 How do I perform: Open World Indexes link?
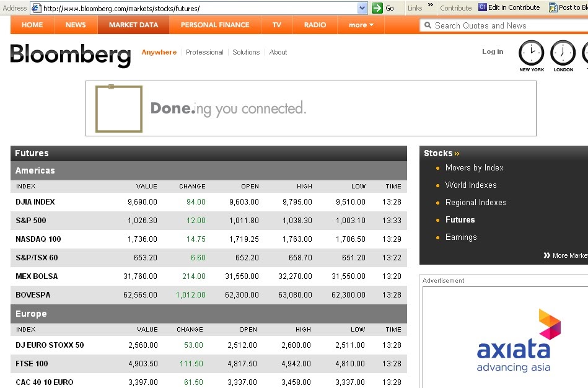[x=471, y=185]
